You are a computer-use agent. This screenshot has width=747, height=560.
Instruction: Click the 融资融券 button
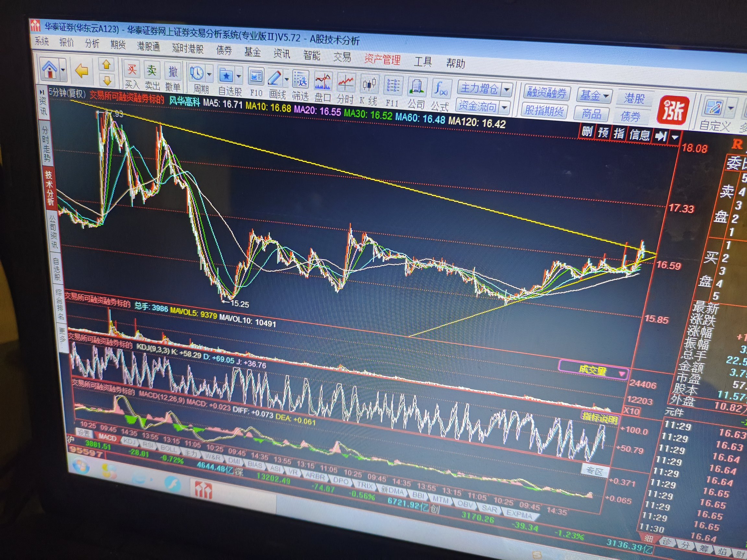[547, 92]
